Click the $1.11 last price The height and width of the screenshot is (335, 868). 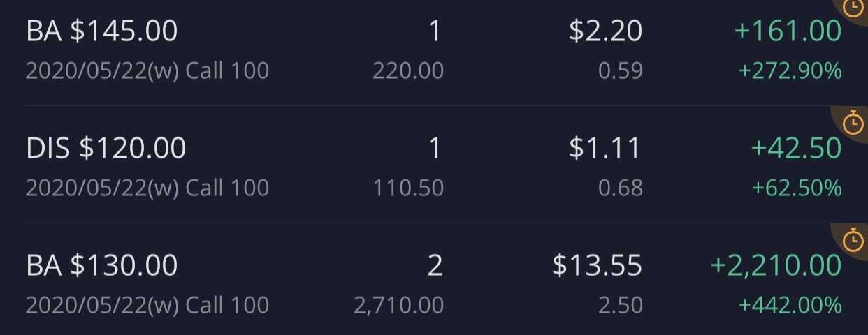click(605, 148)
